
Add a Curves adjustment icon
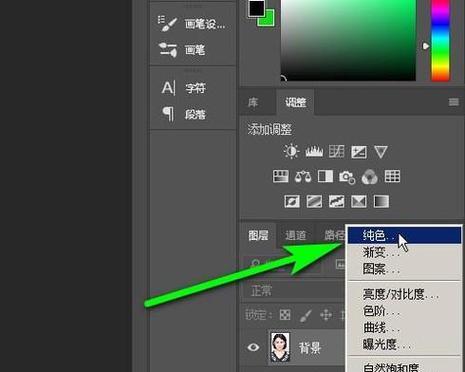click(x=336, y=152)
